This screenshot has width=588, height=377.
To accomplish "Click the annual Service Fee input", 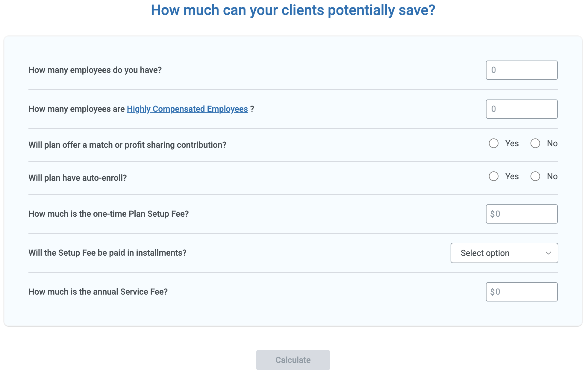I will 522,292.
